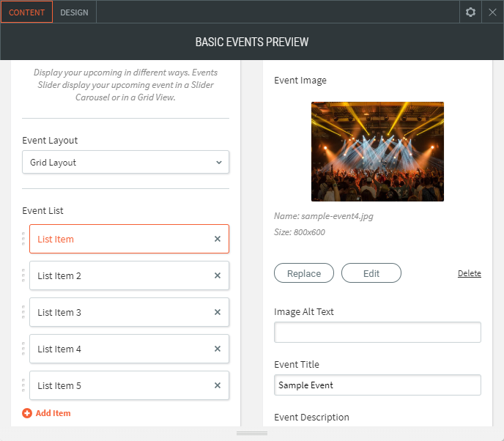Click the plus icon beside Add Item

27,413
